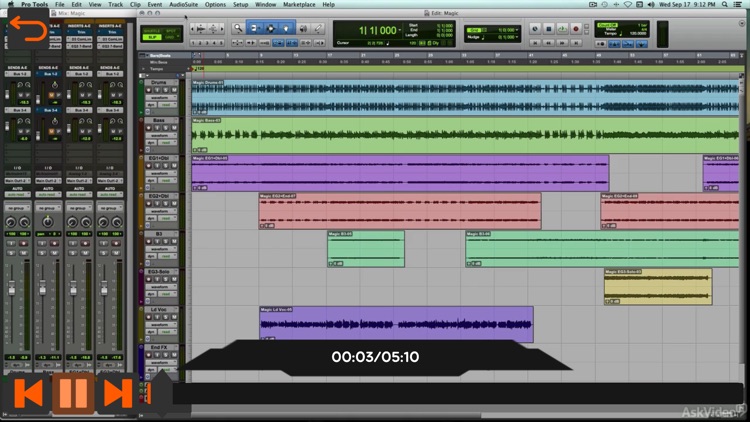The height and width of the screenshot is (422, 750).
Task: Mute the Drums track
Action: click(x=174, y=90)
